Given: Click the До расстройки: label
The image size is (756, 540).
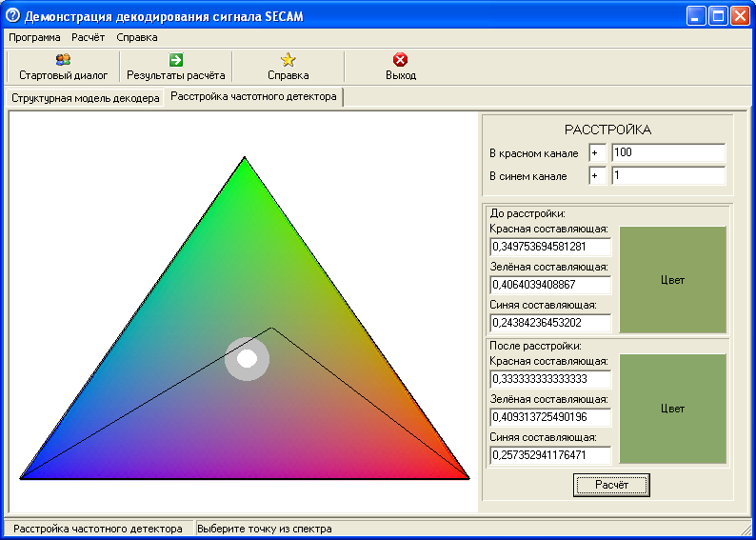Looking at the screenshot, I should click(x=527, y=213).
